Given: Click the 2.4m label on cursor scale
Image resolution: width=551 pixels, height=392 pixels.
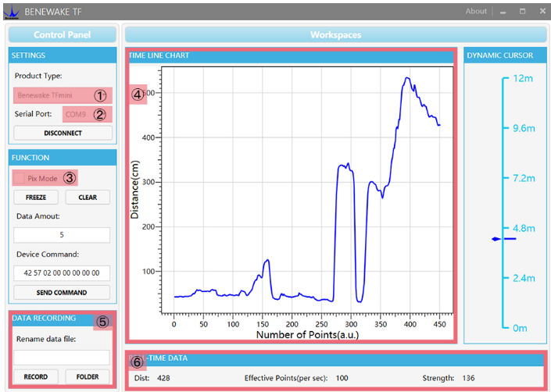Looking at the screenshot, I should point(524,278).
